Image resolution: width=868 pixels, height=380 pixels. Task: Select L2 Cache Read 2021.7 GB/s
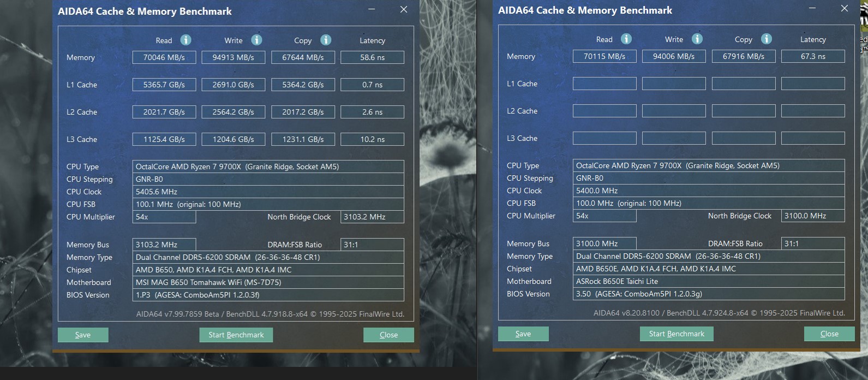(164, 112)
